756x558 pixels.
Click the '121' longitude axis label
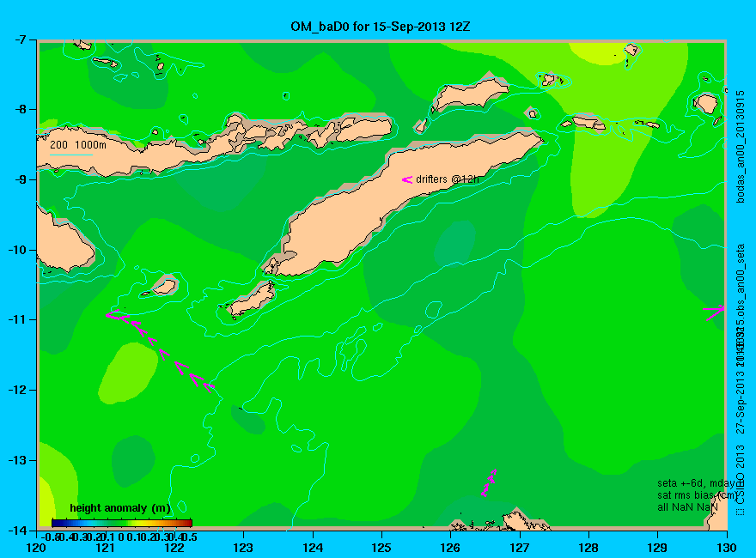[105, 548]
